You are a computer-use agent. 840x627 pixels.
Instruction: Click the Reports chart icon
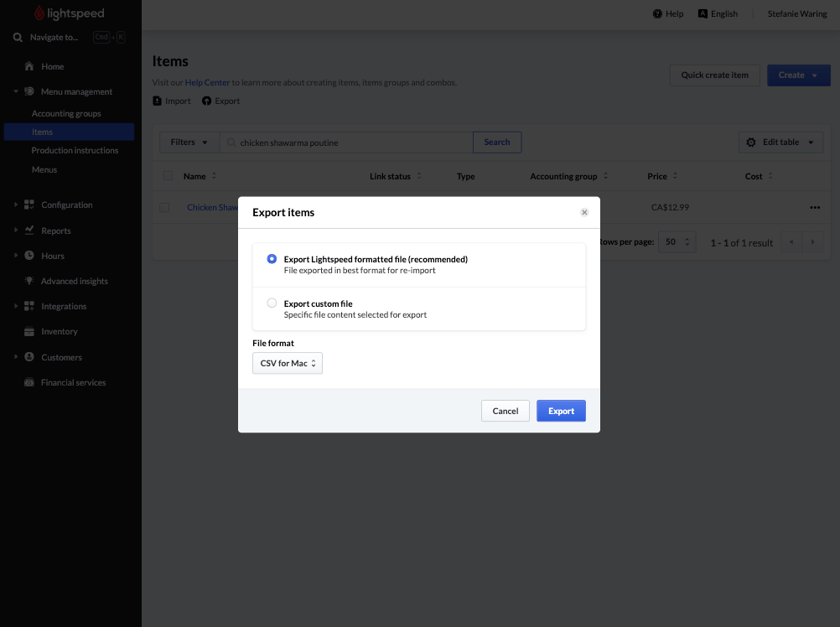(x=29, y=231)
